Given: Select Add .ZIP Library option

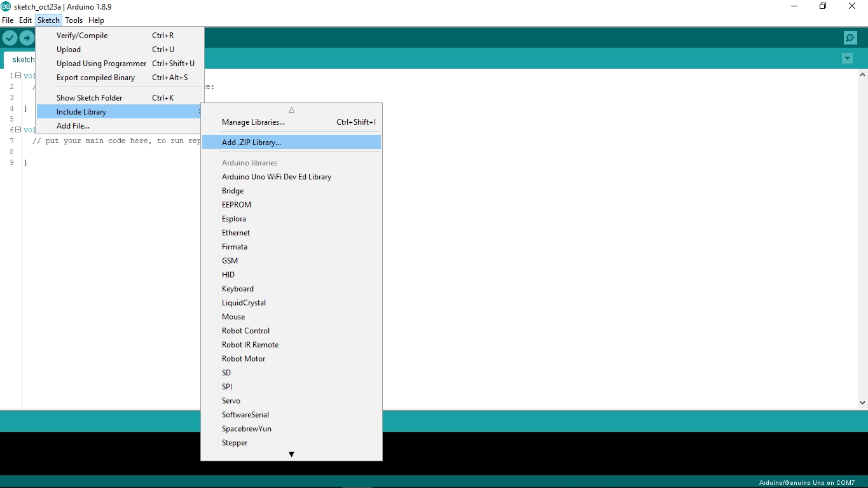Looking at the screenshot, I should pos(251,143).
